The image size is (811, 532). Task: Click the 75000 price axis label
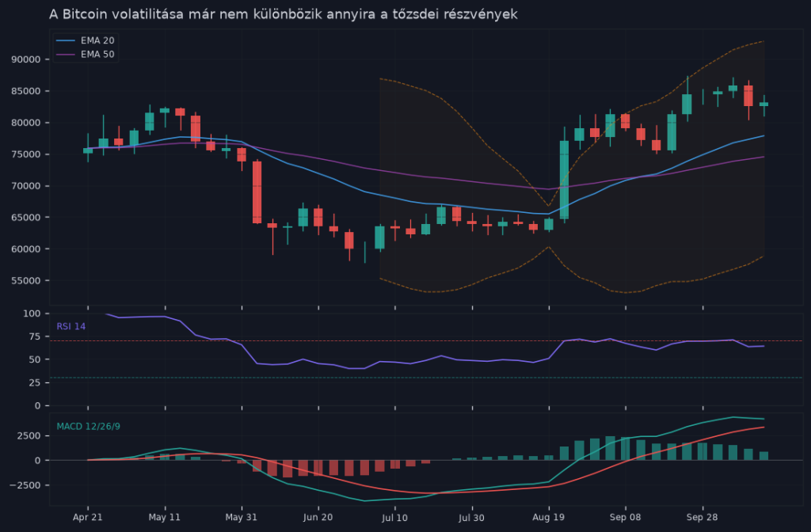tap(26, 154)
